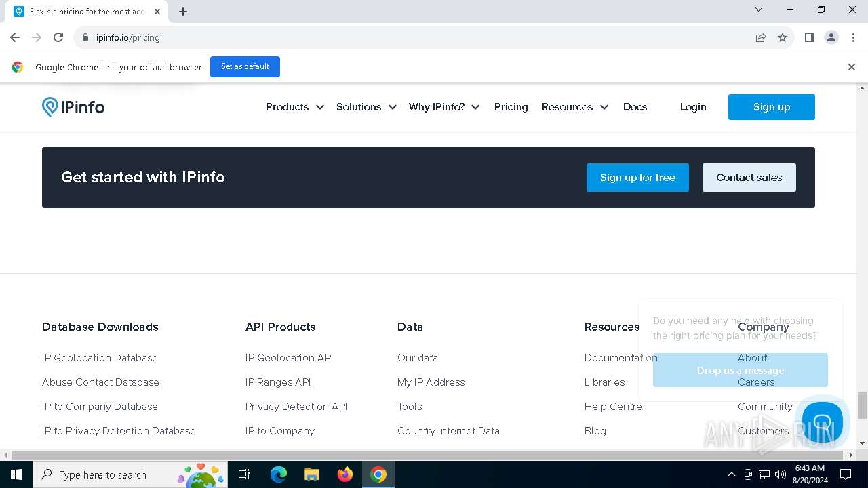Open the My IP Address link
Image resolution: width=868 pixels, height=488 pixels.
tap(431, 382)
